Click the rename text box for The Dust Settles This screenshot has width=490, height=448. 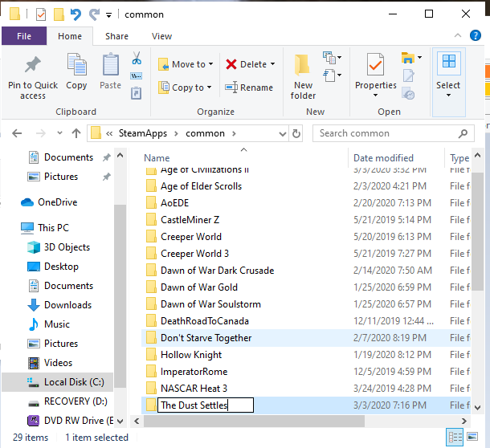(x=206, y=405)
